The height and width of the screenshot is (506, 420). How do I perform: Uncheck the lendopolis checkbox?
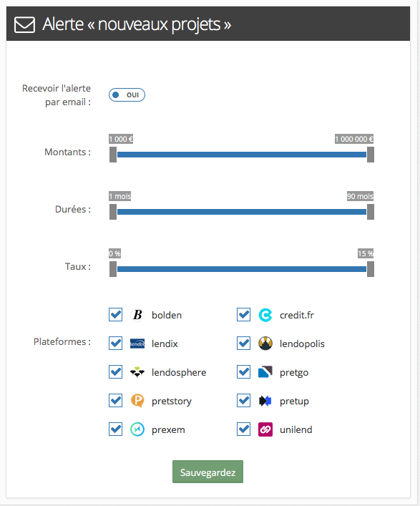tap(243, 344)
